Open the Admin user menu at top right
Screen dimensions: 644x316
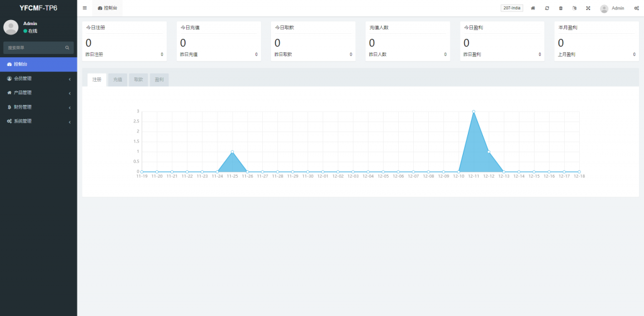coord(613,8)
